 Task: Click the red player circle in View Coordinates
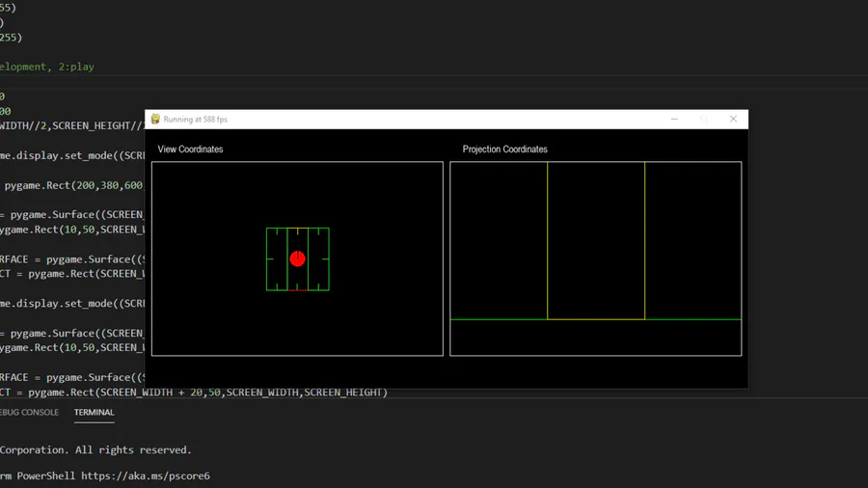pyautogui.click(x=297, y=258)
